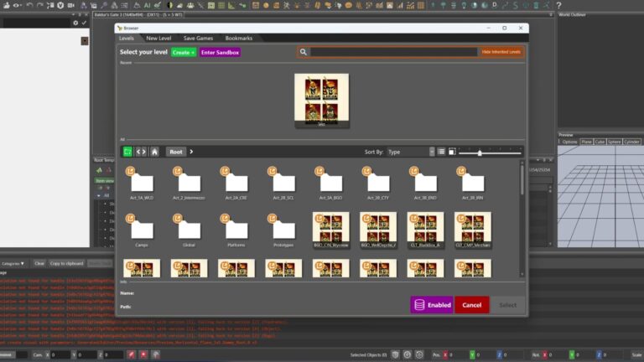Click Copy to clipboard in log panel
This screenshot has height=362, width=644.
coord(66,263)
